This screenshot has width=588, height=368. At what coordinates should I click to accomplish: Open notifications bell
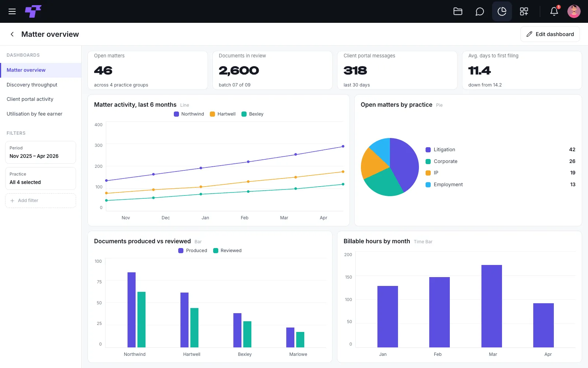coord(554,11)
